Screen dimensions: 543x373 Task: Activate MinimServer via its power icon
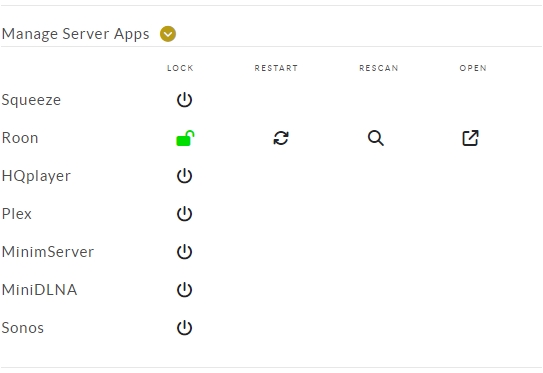pyautogui.click(x=184, y=251)
